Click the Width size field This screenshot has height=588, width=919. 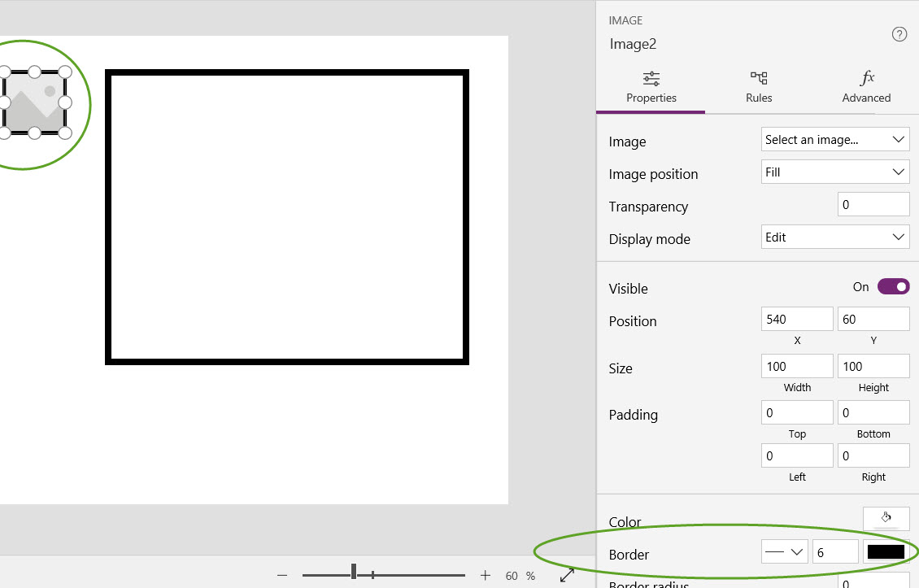pos(797,367)
